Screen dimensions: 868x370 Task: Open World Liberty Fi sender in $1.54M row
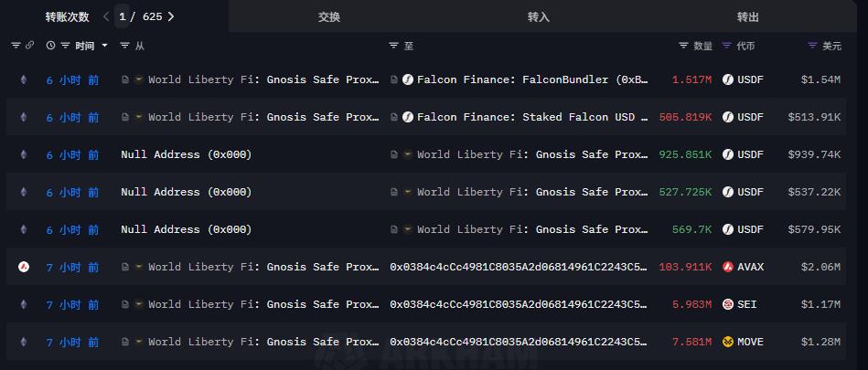[264, 79]
